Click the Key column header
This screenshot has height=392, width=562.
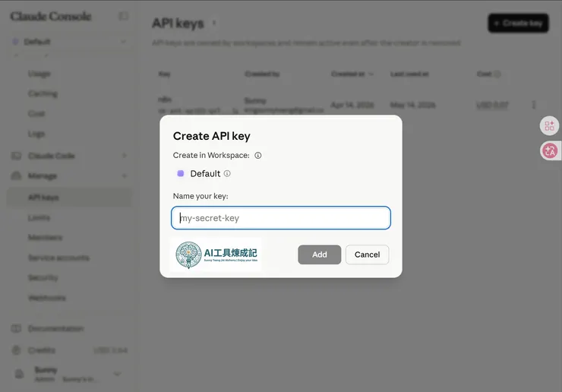(165, 74)
